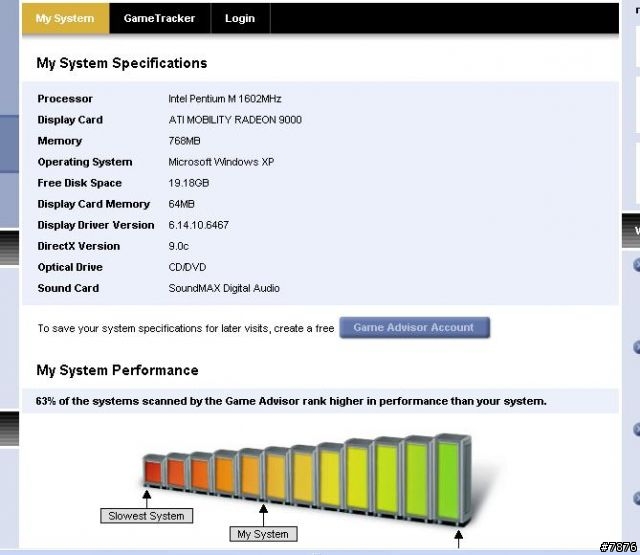The width and height of the screenshot is (640, 555).
Task: Click the leftmost red performance bar
Action: 153,471
